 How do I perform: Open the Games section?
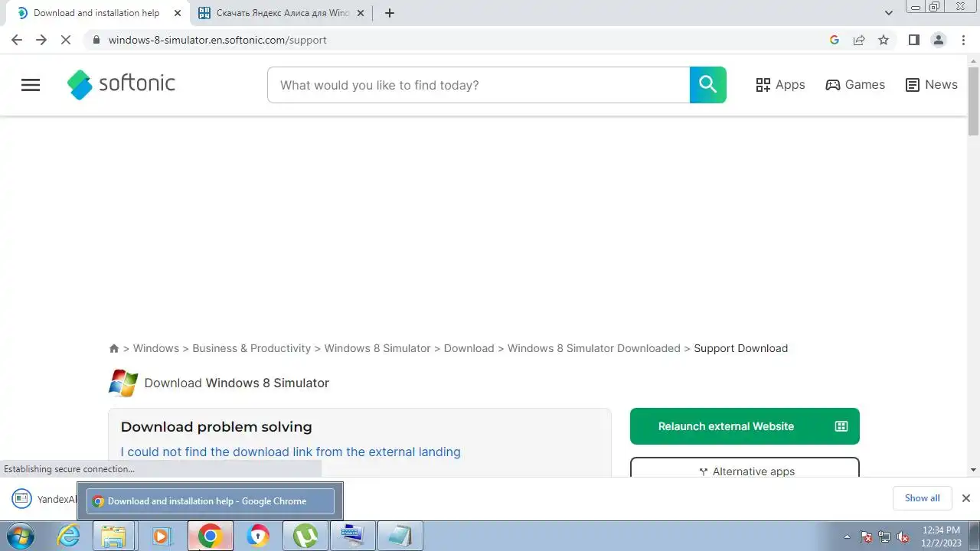(855, 85)
